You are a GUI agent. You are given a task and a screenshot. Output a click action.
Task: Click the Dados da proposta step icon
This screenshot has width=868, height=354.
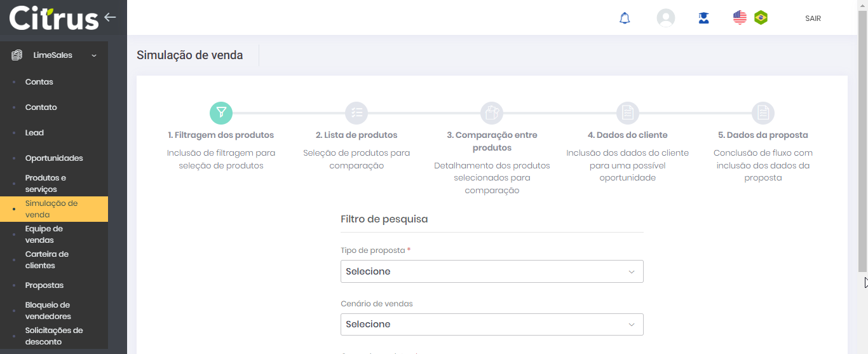point(763,113)
